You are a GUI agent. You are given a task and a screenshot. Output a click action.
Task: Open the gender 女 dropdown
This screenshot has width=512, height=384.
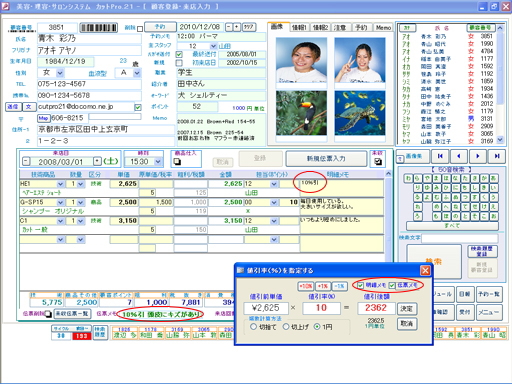pos(60,73)
